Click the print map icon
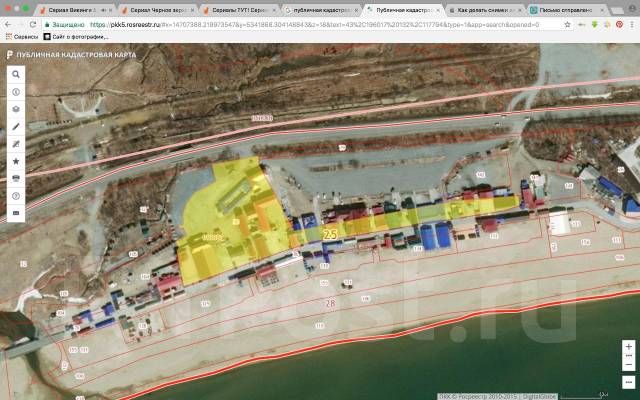The width and height of the screenshot is (640, 400). [15, 178]
